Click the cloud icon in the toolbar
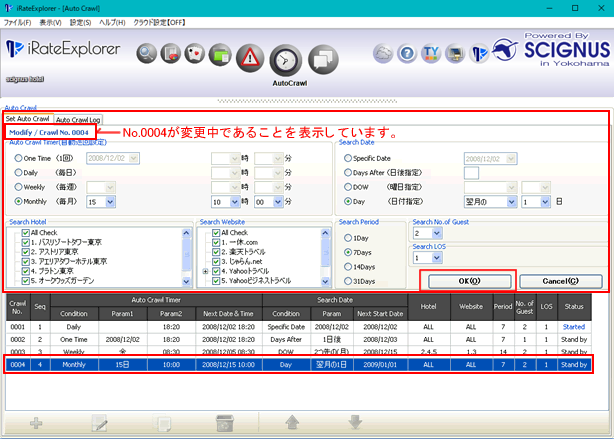Image resolution: width=614 pixels, height=439 pixels. [383, 53]
